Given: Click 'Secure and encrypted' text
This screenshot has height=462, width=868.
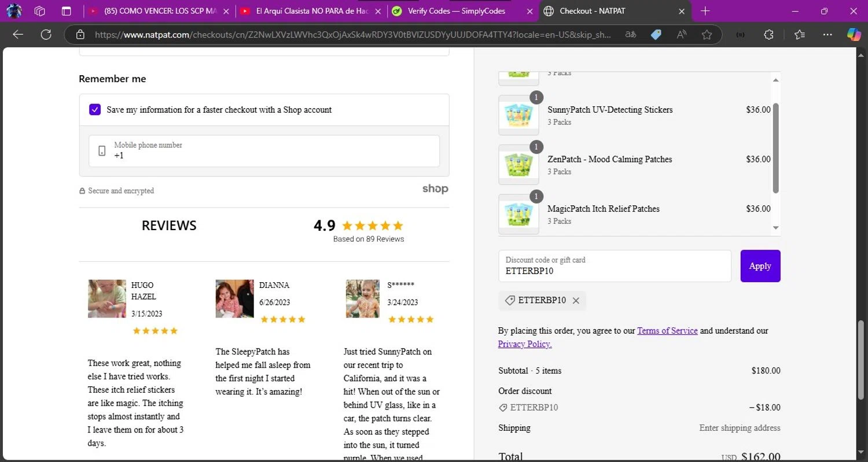Looking at the screenshot, I should coord(121,191).
